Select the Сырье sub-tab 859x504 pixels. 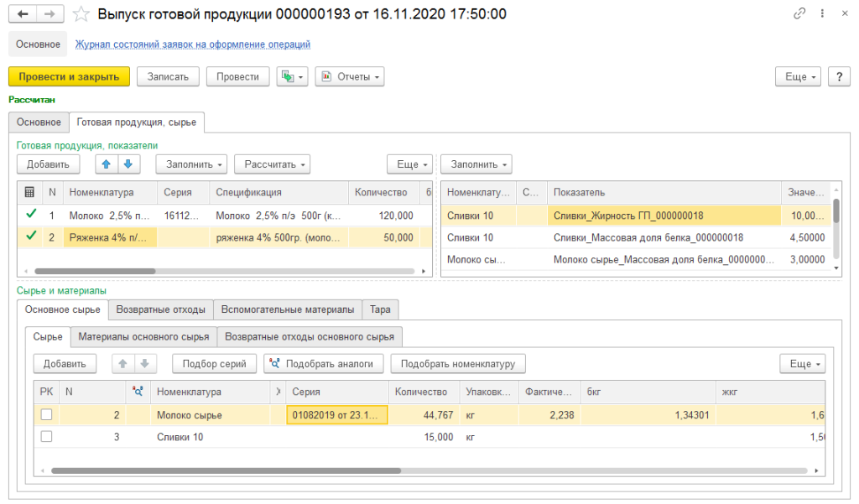pos(48,336)
